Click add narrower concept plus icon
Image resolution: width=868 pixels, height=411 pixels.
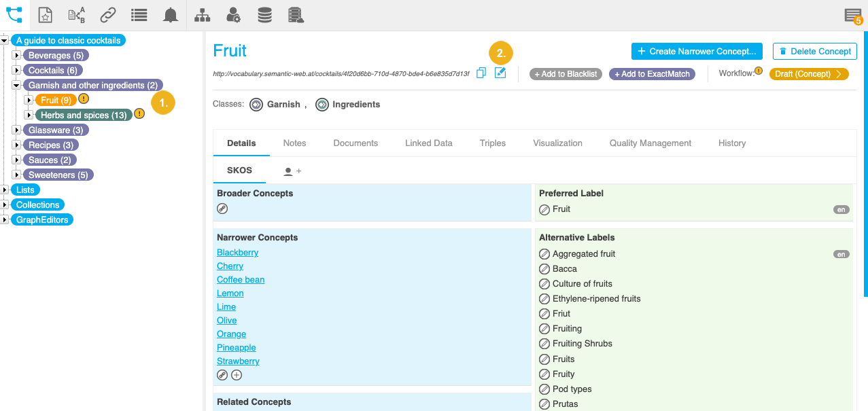tap(237, 375)
